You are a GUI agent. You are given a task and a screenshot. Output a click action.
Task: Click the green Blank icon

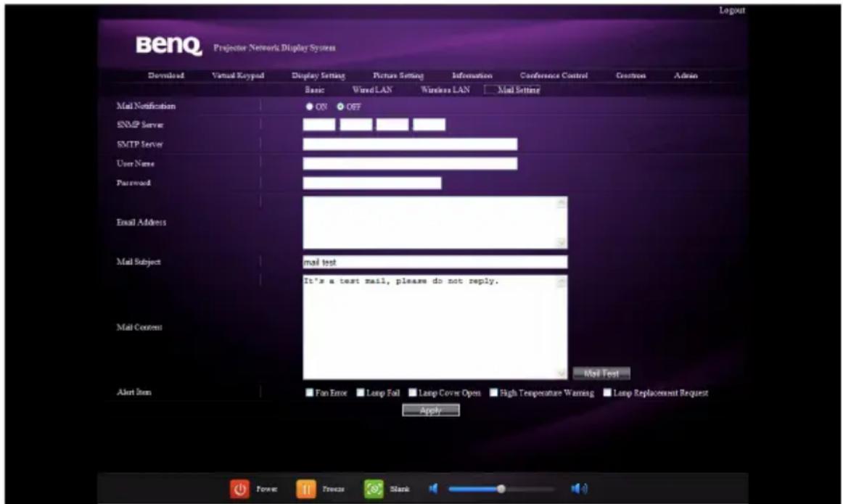(374, 489)
